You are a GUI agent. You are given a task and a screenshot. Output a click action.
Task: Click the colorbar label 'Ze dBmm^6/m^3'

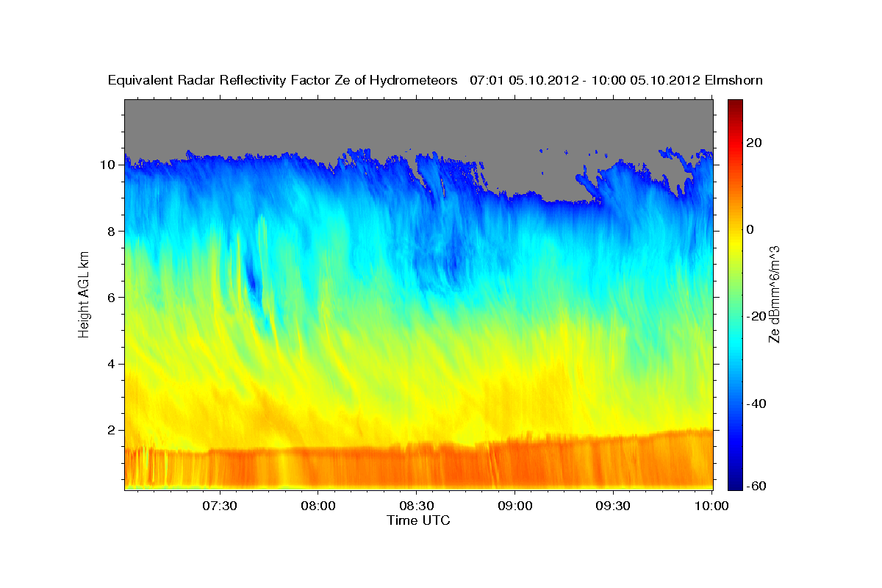click(774, 294)
